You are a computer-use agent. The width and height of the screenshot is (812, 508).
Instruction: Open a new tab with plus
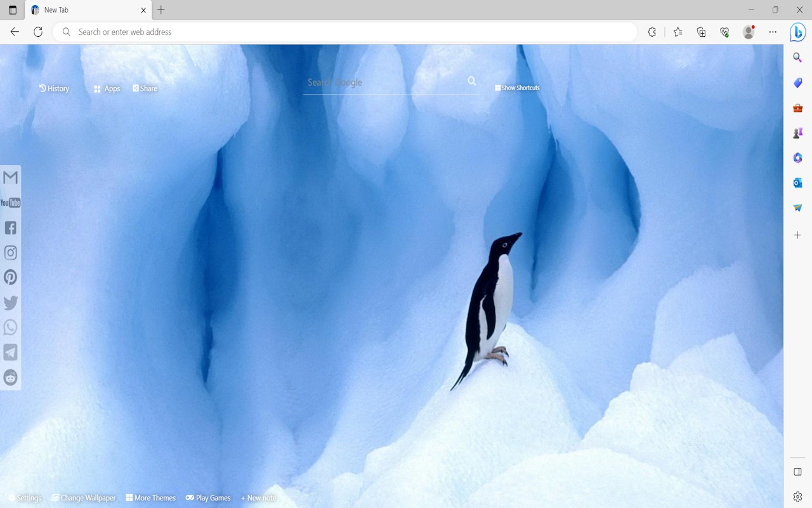click(x=161, y=10)
